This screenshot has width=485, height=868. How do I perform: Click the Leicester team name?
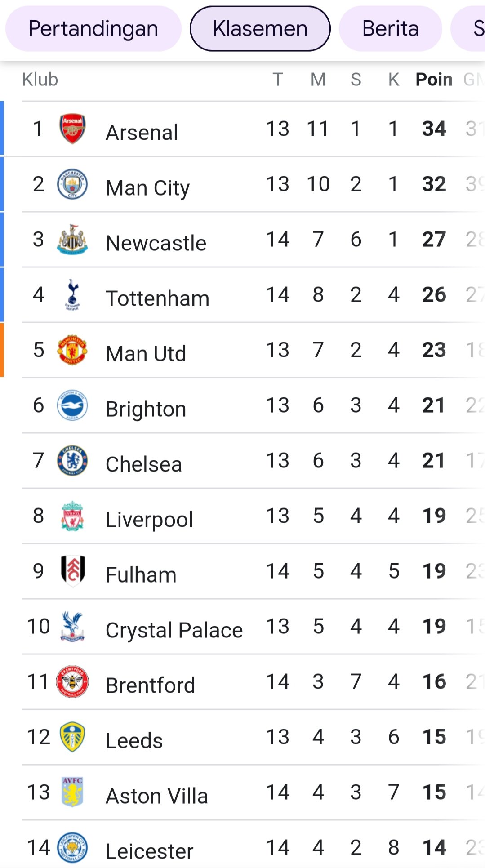click(x=150, y=851)
